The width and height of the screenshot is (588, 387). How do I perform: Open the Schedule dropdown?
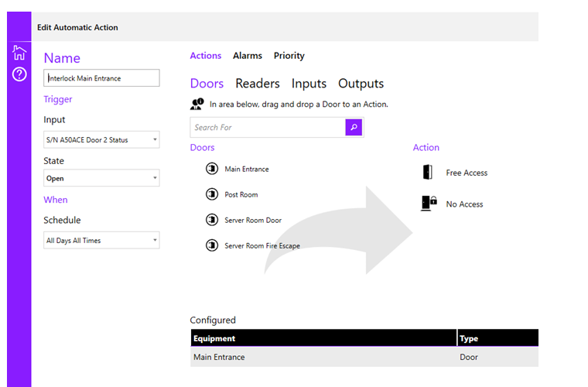coord(101,241)
